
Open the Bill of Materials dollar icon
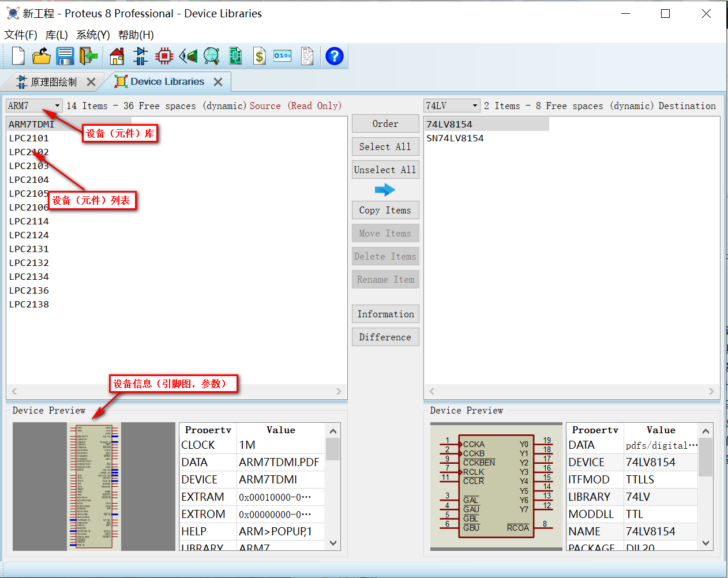[260, 56]
